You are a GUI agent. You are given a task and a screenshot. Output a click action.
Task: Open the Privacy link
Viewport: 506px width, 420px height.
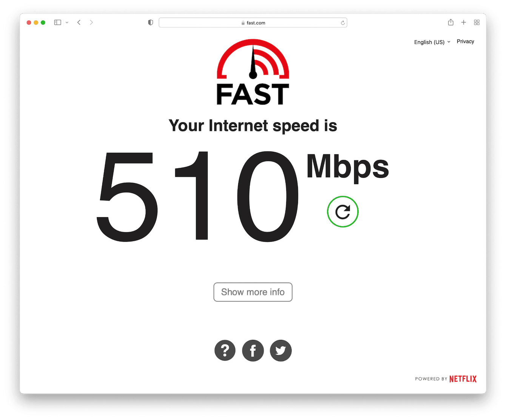pos(465,42)
